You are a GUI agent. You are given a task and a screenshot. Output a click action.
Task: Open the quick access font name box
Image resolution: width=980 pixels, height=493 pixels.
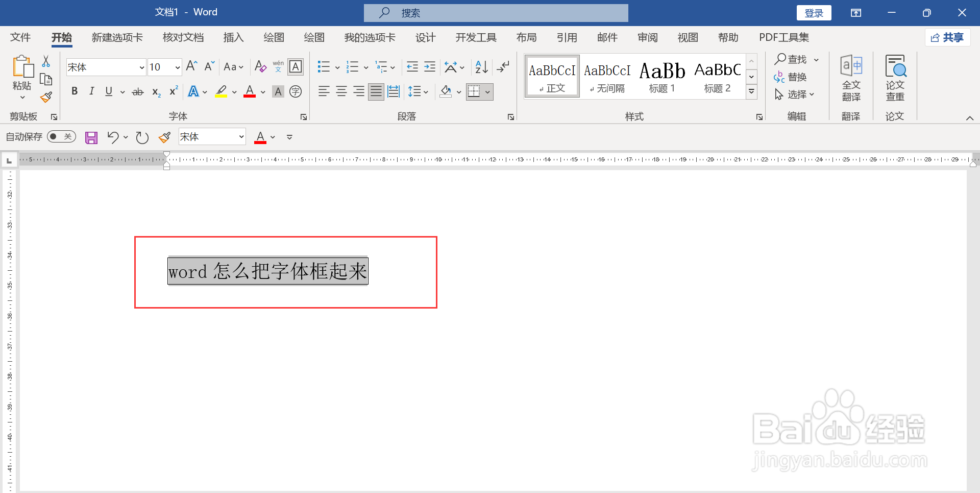coord(212,137)
